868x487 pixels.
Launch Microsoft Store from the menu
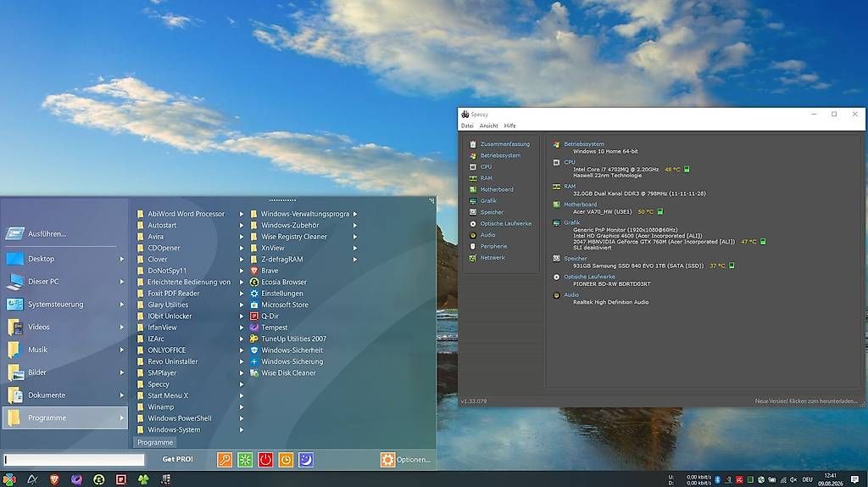click(279, 305)
